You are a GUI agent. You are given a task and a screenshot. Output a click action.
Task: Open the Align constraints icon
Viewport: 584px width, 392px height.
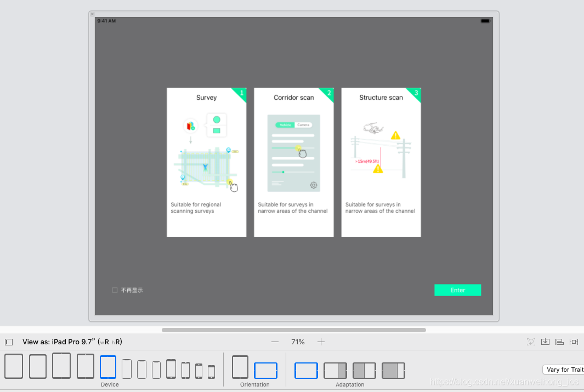pos(559,342)
